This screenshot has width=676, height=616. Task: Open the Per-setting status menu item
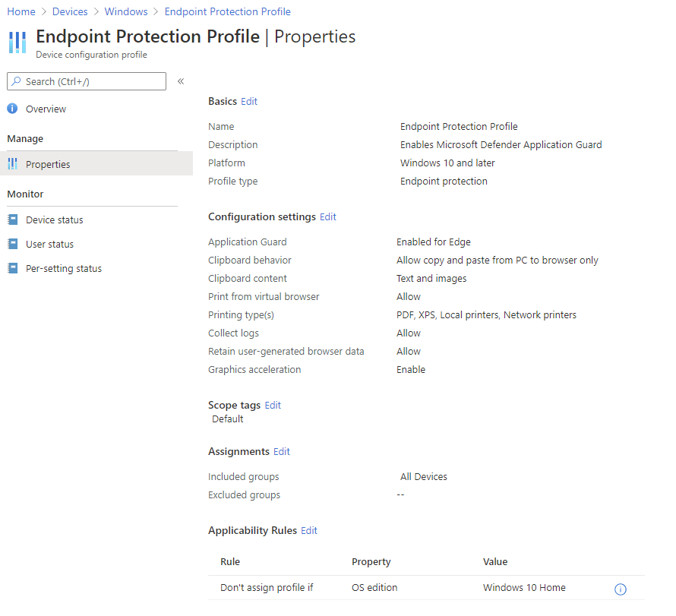[63, 268]
